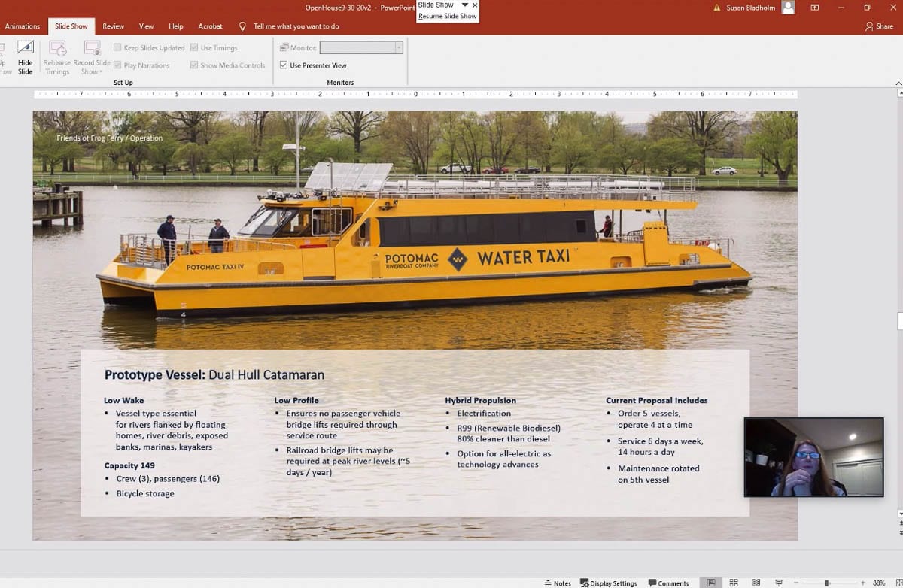Open the Monitor dropdown list
The height and width of the screenshot is (588, 903).
click(x=399, y=47)
